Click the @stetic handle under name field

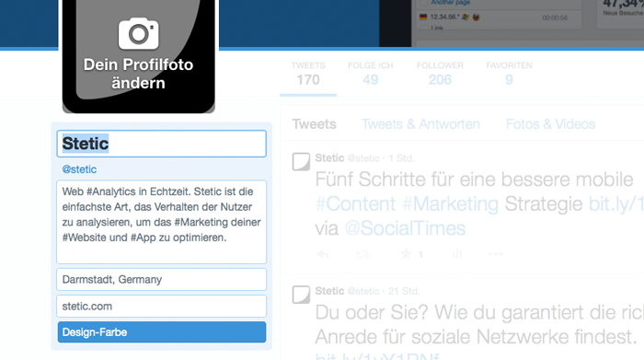[x=79, y=169]
